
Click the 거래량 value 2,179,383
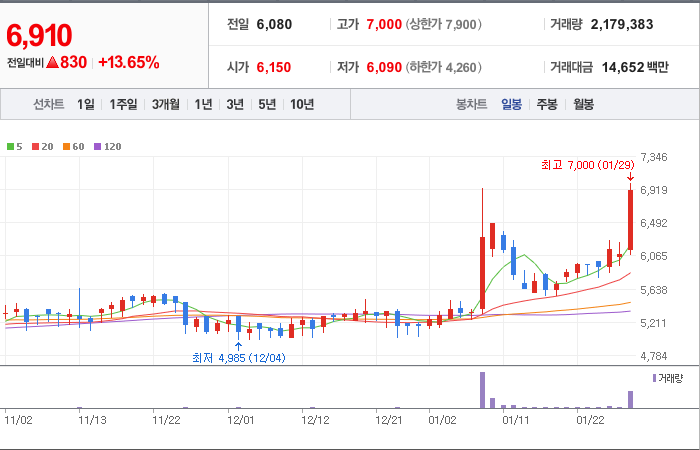tap(622, 24)
